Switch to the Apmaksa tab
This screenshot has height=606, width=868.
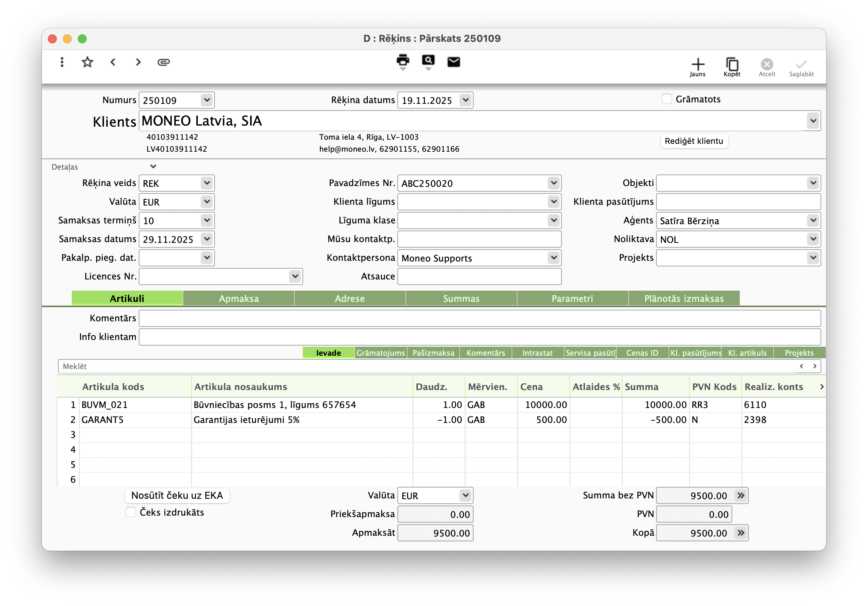pos(238,298)
